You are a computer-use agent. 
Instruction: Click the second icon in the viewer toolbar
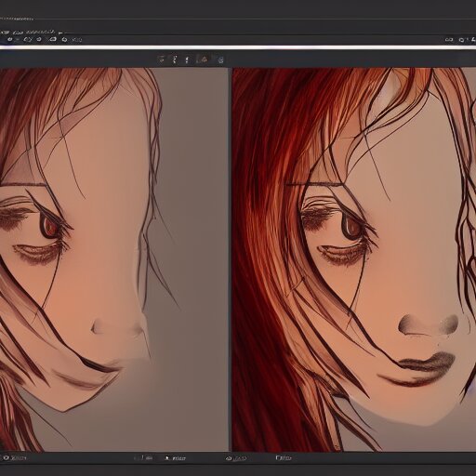click(175, 59)
